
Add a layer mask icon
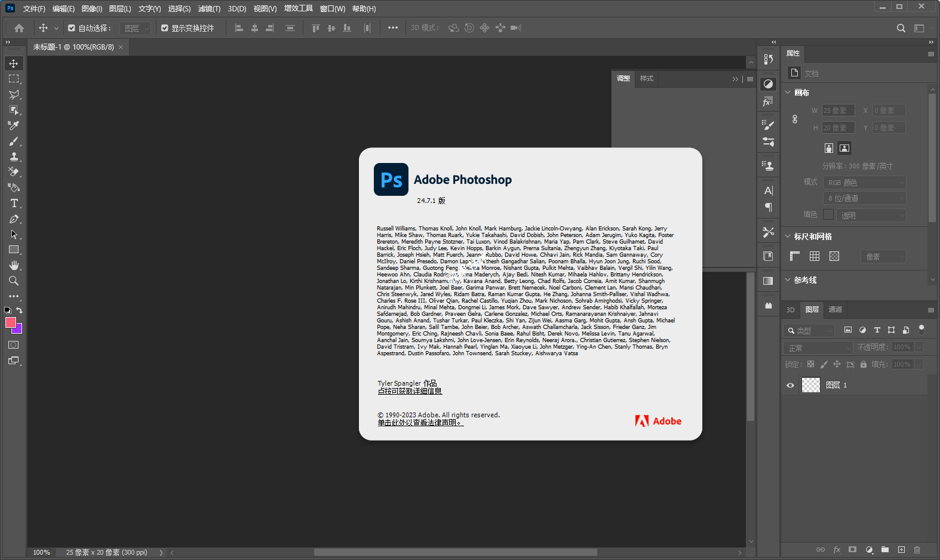(x=853, y=549)
